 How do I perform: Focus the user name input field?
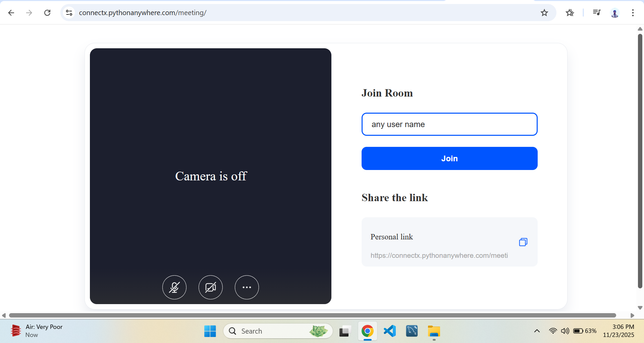coord(449,124)
